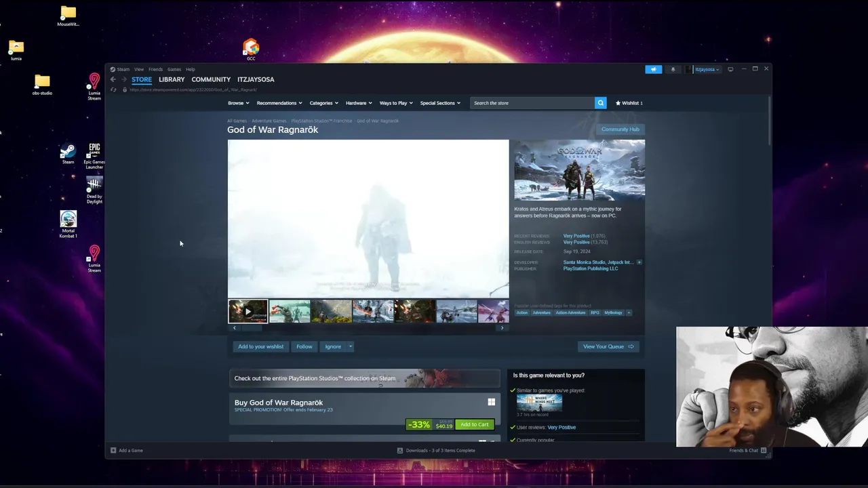This screenshot has height=488, width=868.
Task: Click the Adventure Games breadcrumb link
Action: tap(269, 121)
